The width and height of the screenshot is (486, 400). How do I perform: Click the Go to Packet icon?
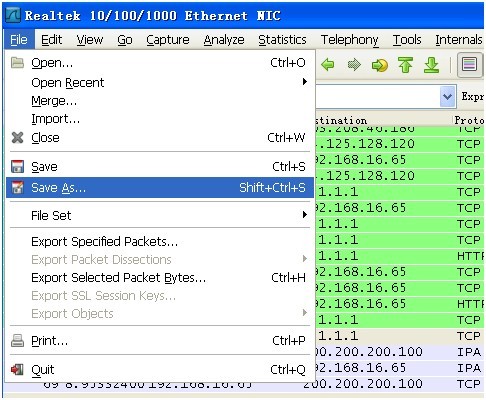380,65
